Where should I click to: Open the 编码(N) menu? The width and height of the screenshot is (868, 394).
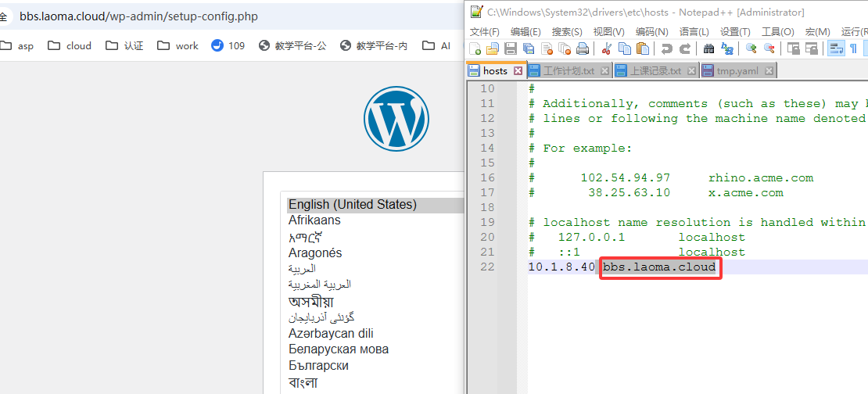(x=651, y=31)
